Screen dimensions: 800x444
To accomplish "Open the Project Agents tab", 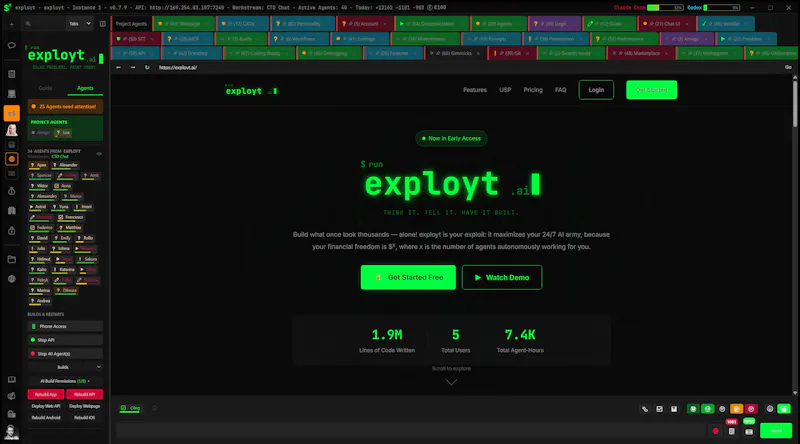I will click(x=131, y=24).
